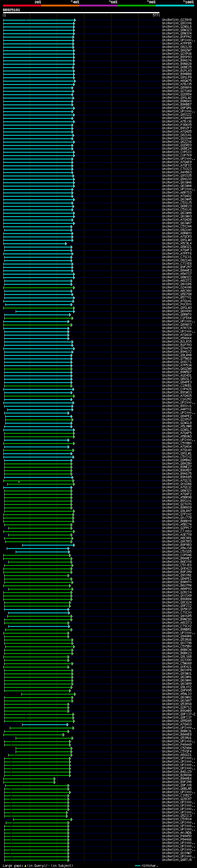Select the UniRef100_B8AHE3 label
This screenshot has height=868, width=197.
coord(177,271)
